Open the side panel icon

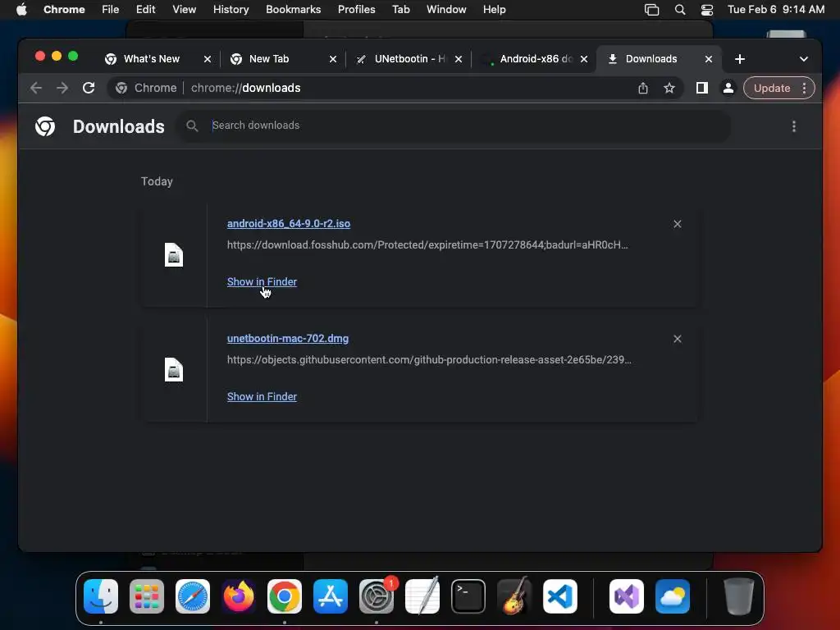point(702,88)
